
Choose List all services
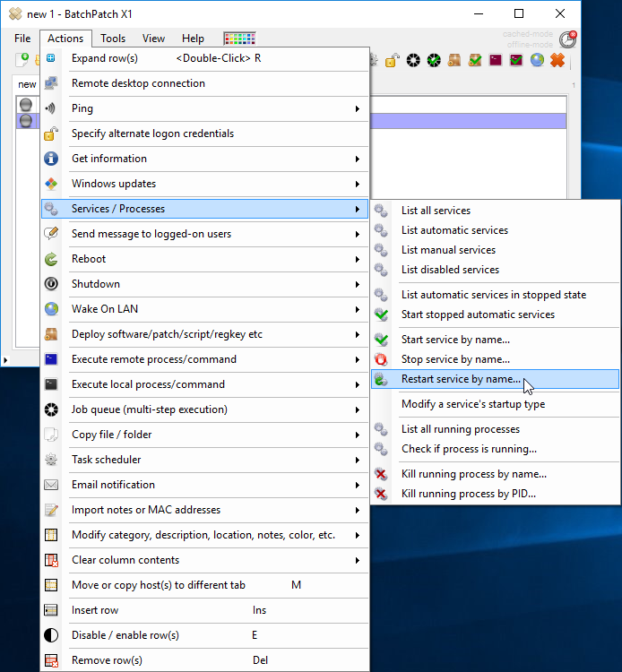pos(495,211)
